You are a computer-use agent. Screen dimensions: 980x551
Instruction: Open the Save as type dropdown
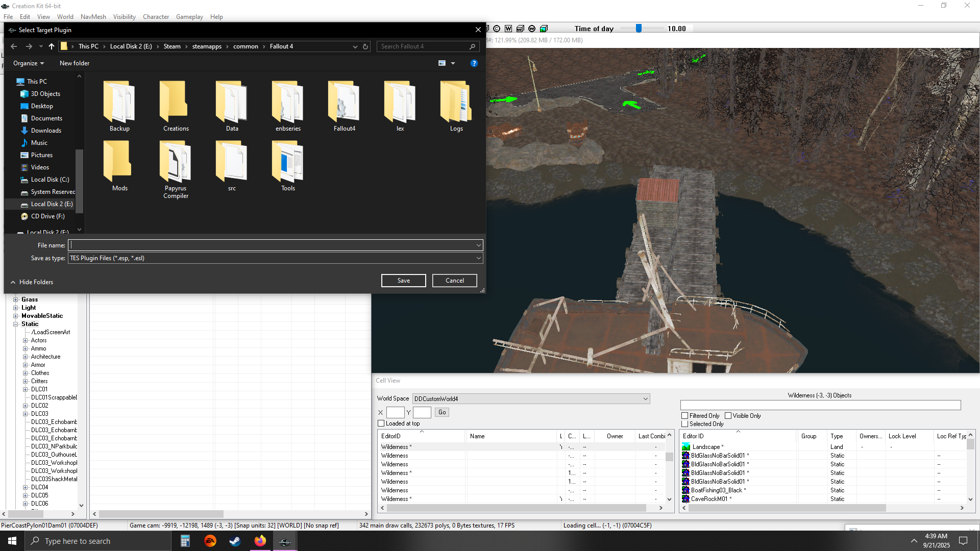click(276, 258)
